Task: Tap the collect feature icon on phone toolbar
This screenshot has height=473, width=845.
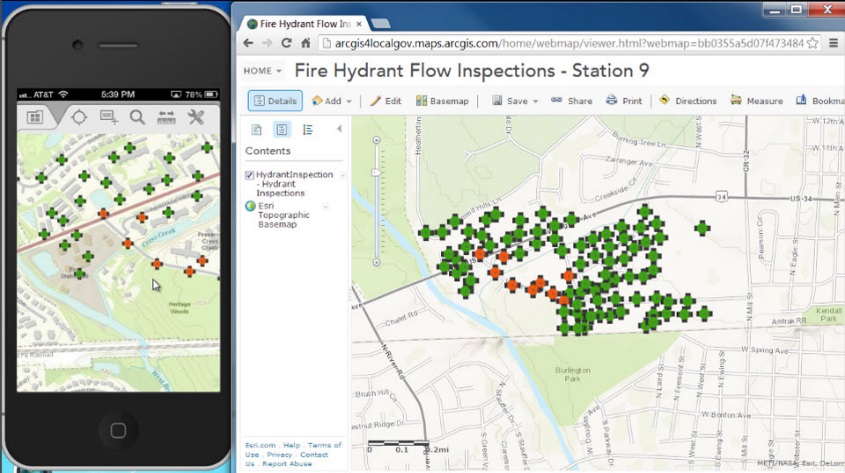Action: [109, 117]
